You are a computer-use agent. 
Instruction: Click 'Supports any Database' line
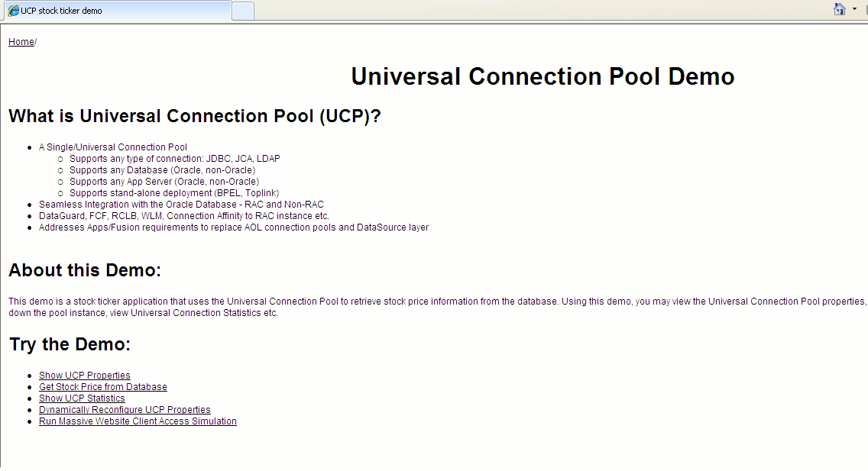pos(162,170)
